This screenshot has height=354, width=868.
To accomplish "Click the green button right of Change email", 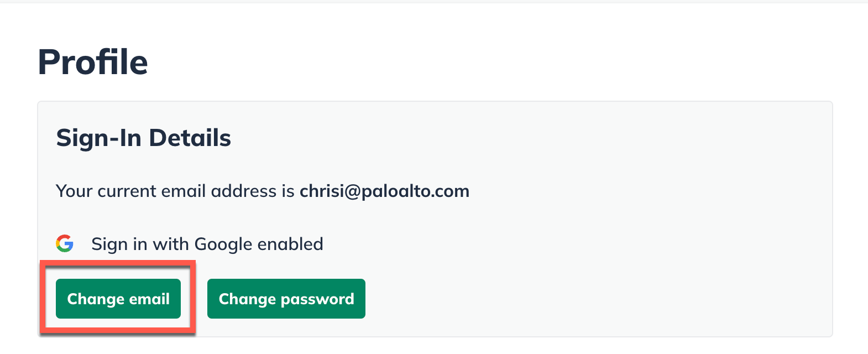I will 286,299.
